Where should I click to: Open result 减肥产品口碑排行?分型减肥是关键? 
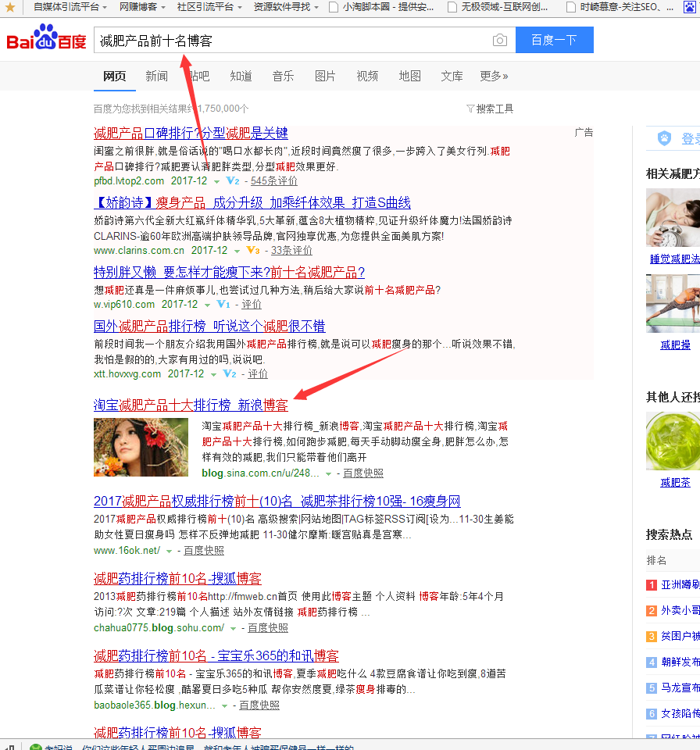191,133
